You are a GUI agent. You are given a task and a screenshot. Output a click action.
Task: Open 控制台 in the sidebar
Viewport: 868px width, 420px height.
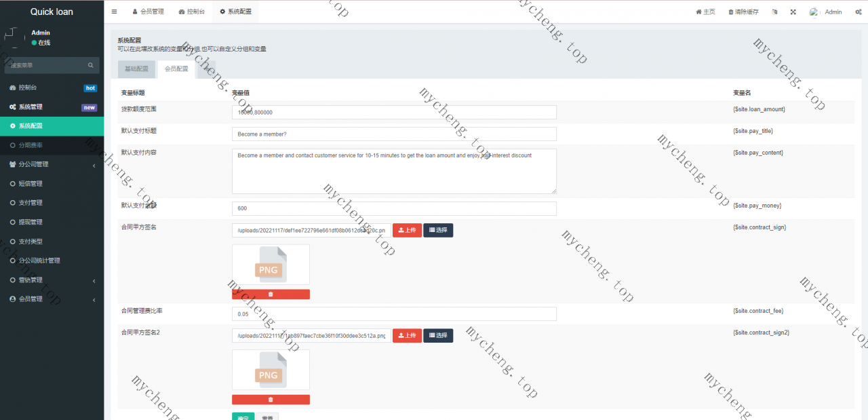click(52, 88)
